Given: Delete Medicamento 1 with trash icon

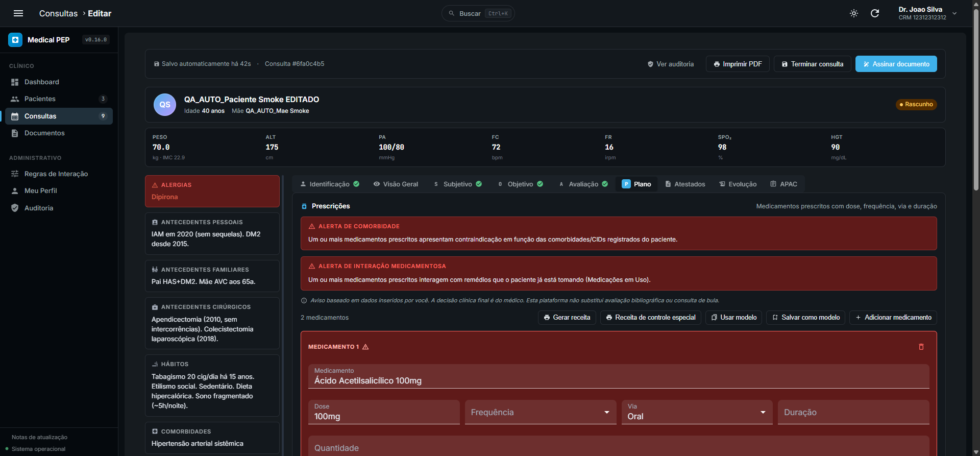Looking at the screenshot, I should (921, 347).
